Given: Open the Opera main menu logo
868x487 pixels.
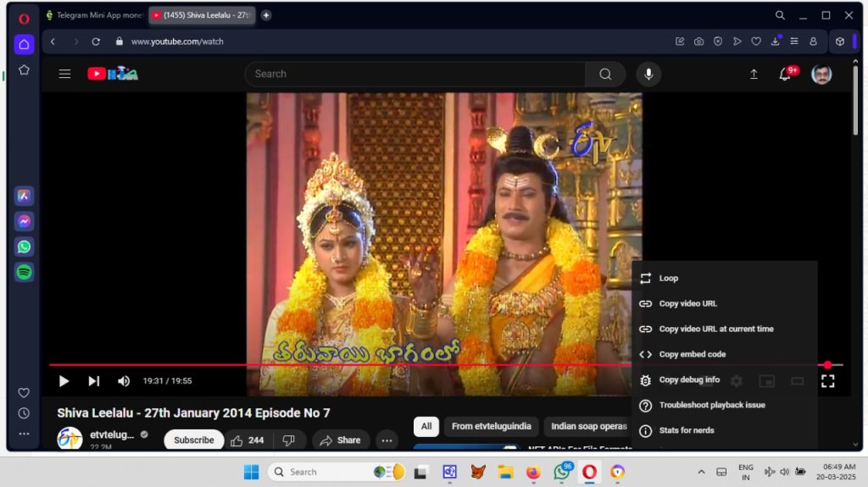Looking at the screenshot, I should tap(24, 19).
